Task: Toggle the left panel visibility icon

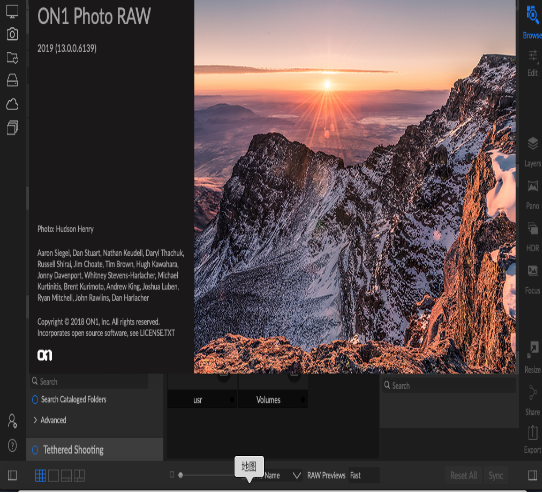Action: [12, 476]
